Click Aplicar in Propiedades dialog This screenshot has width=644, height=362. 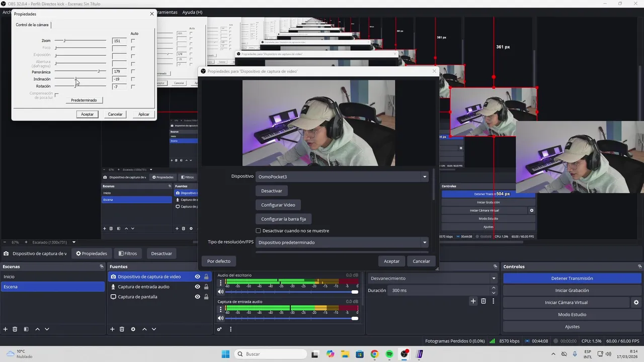pos(144,114)
